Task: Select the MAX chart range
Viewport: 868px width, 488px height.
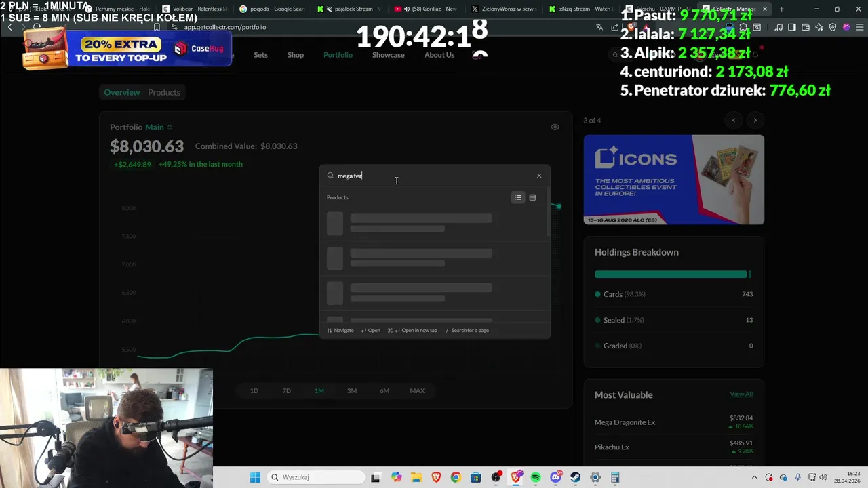Action: (x=417, y=390)
